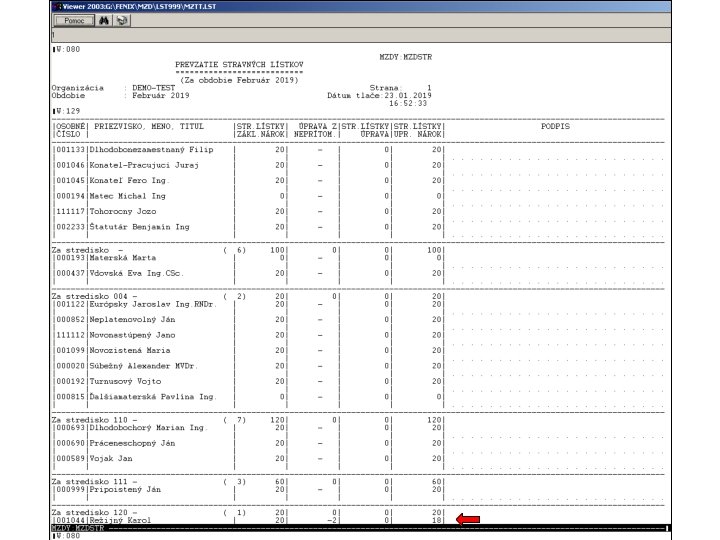720x540 pixels.
Task: Click the 'Za stredisko 004' summary line
Action: click(248, 297)
